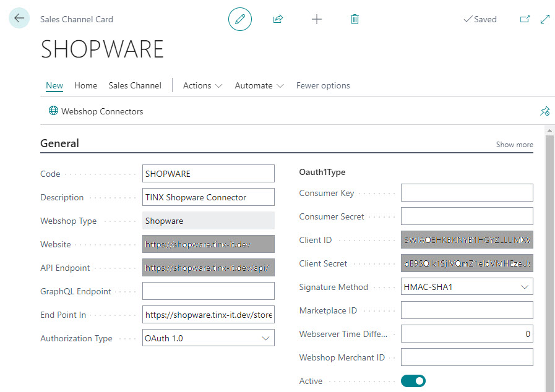Screen dimensions: 555x392
Task: Click the Description input field
Action: tap(208, 197)
